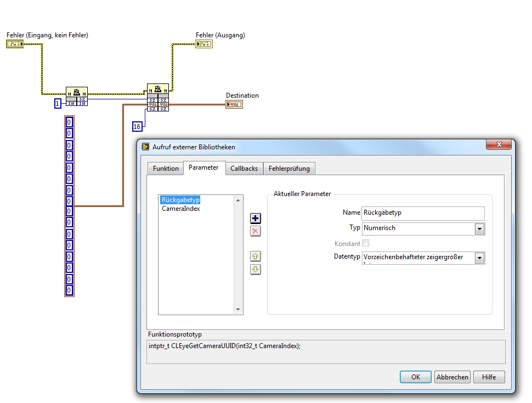Switch to the Parameter tab
Screen dimensions: 532x403
(x=203, y=167)
